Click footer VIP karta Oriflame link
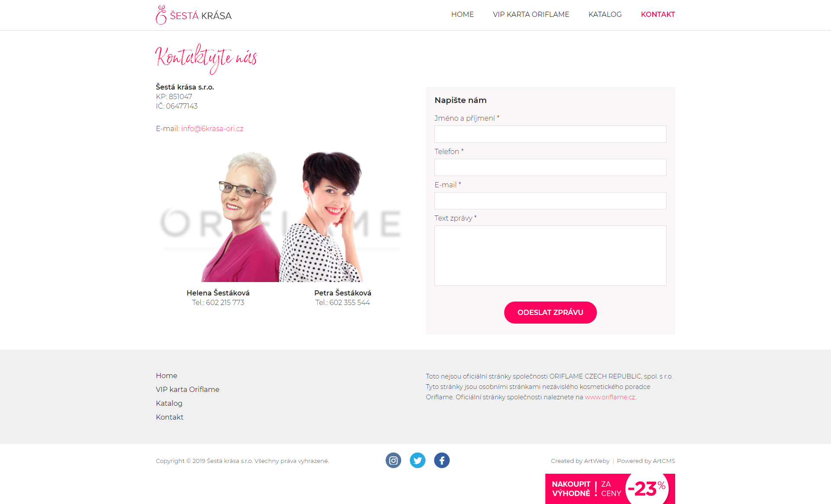Screen dimensions: 831x504 (187, 389)
